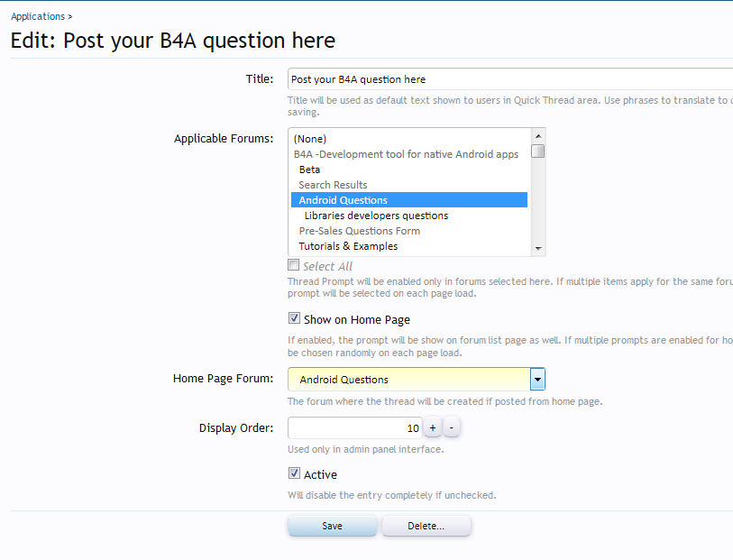Increase Display Order with plus button

click(432, 427)
